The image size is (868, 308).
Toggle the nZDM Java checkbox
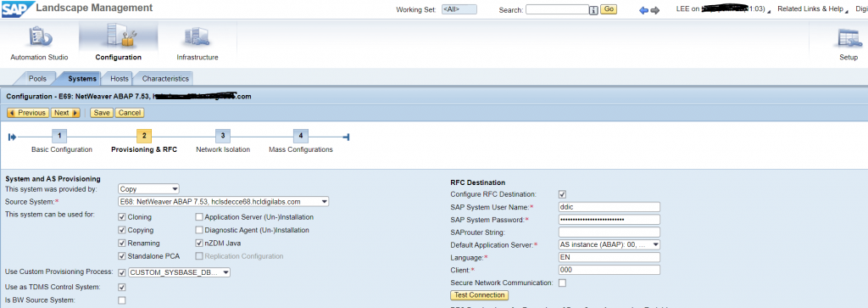[x=199, y=244]
